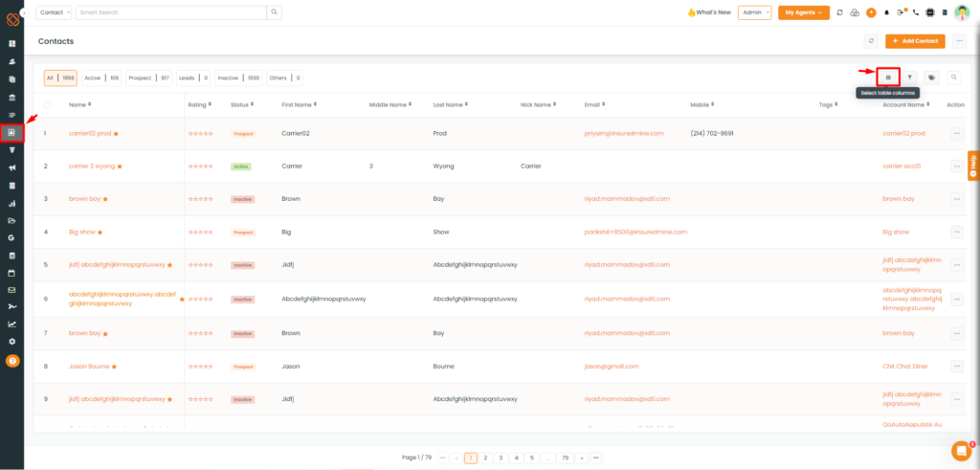The height and width of the screenshot is (470, 980).
Task: Click the G sidebar icon
Action: click(x=11, y=238)
